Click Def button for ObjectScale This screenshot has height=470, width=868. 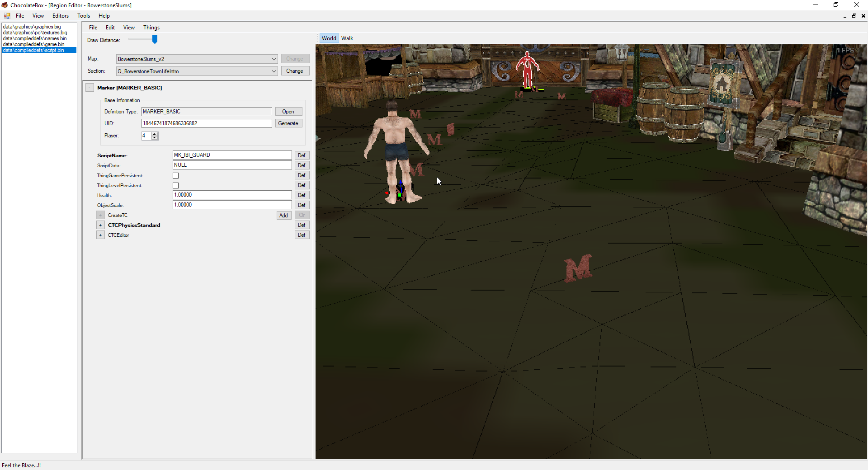302,205
